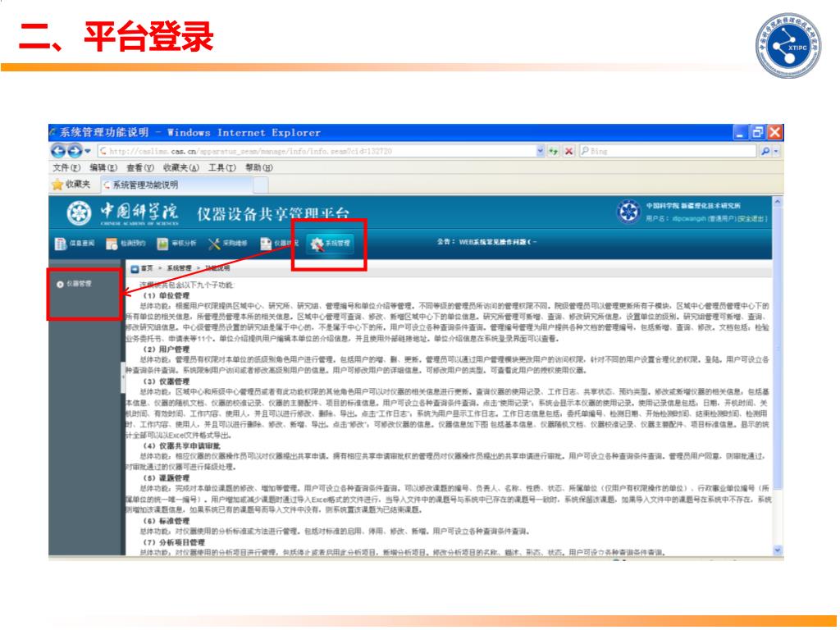Expand the 仪器管理 sidebar item
The image size is (840, 630).
[x=75, y=284]
